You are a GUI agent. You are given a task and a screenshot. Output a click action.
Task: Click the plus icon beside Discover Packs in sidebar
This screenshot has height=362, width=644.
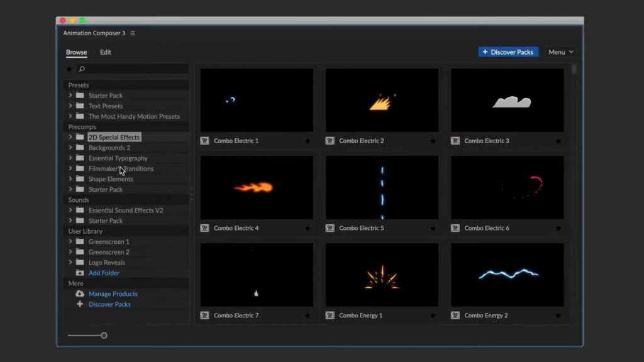tap(81, 304)
